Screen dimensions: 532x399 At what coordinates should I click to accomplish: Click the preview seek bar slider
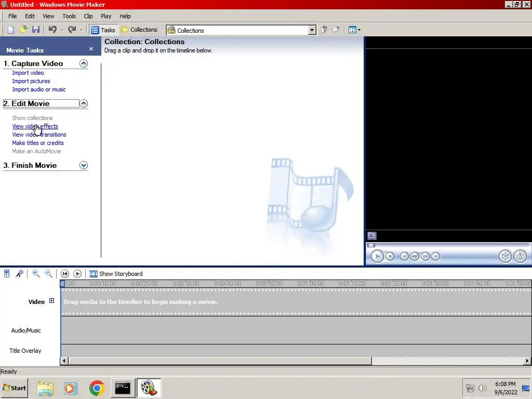tap(371, 245)
